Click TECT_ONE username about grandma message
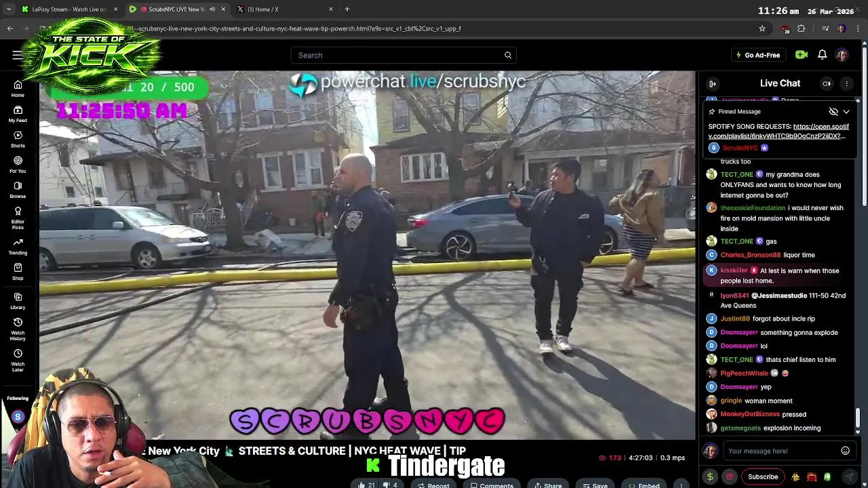 pos(736,174)
